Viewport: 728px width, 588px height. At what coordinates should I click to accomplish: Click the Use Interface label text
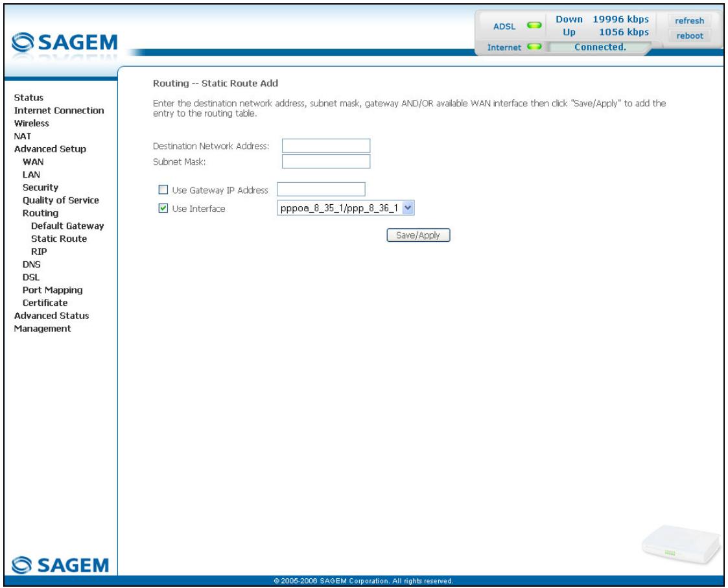coord(199,209)
